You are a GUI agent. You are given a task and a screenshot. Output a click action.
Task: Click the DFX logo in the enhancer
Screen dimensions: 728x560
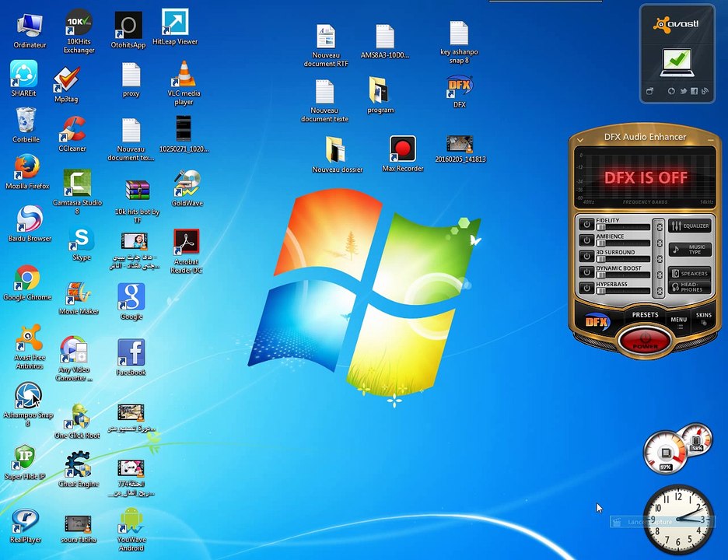pos(597,321)
